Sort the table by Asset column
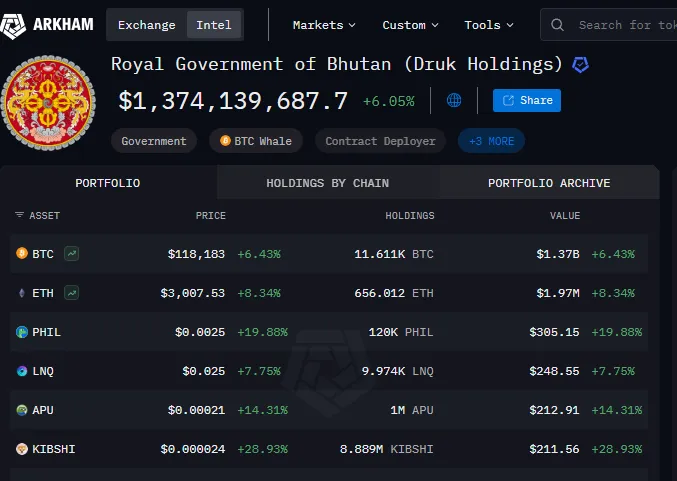The height and width of the screenshot is (481, 677). tap(38, 215)
